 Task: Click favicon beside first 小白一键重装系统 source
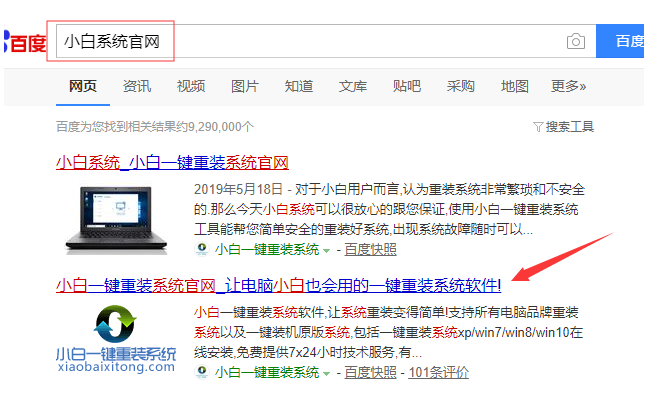pos(202,249)
